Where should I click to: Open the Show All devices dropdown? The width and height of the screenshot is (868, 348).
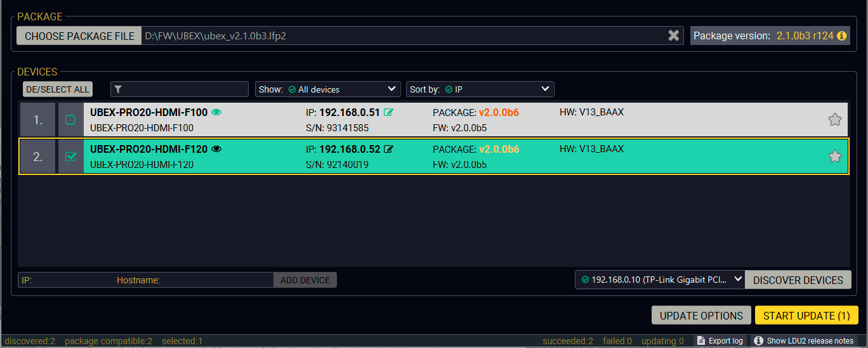point(327,89)
